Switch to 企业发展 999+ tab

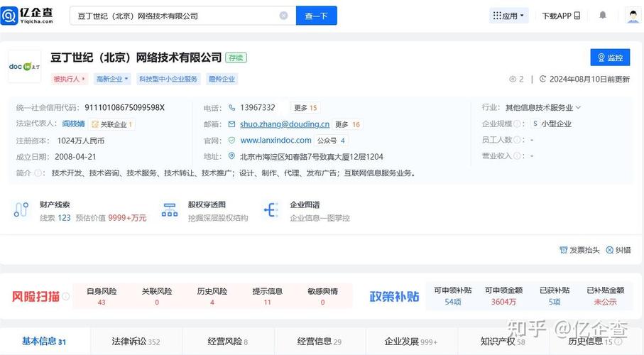[x=410, y=341]
